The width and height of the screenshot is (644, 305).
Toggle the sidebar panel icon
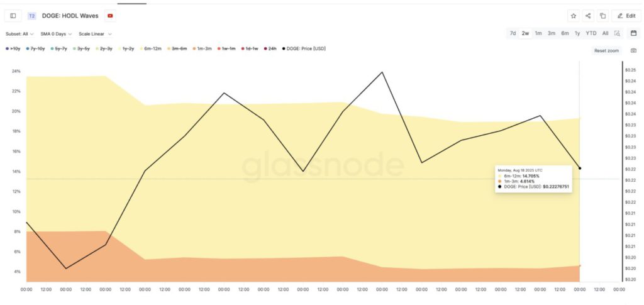13,16
